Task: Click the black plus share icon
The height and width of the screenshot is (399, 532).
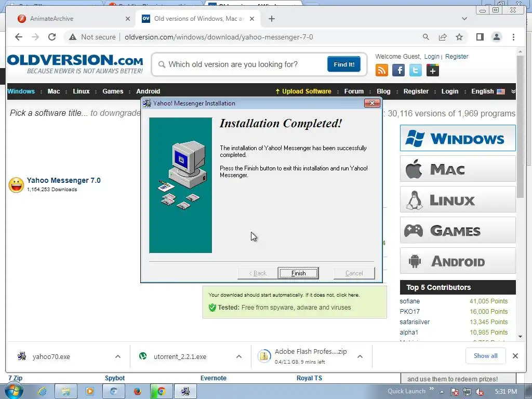Action: click(x=432, y=70)
